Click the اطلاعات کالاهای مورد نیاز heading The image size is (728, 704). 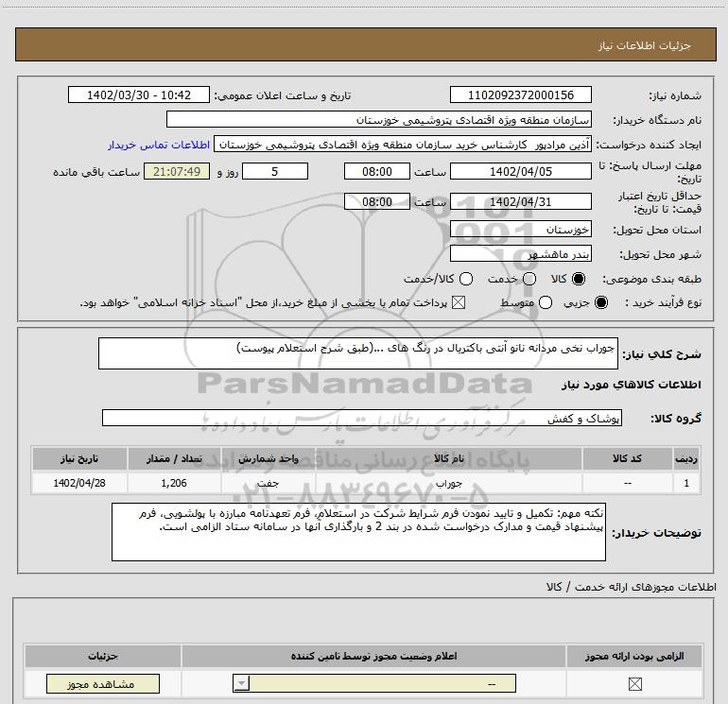tap(631, 385)
